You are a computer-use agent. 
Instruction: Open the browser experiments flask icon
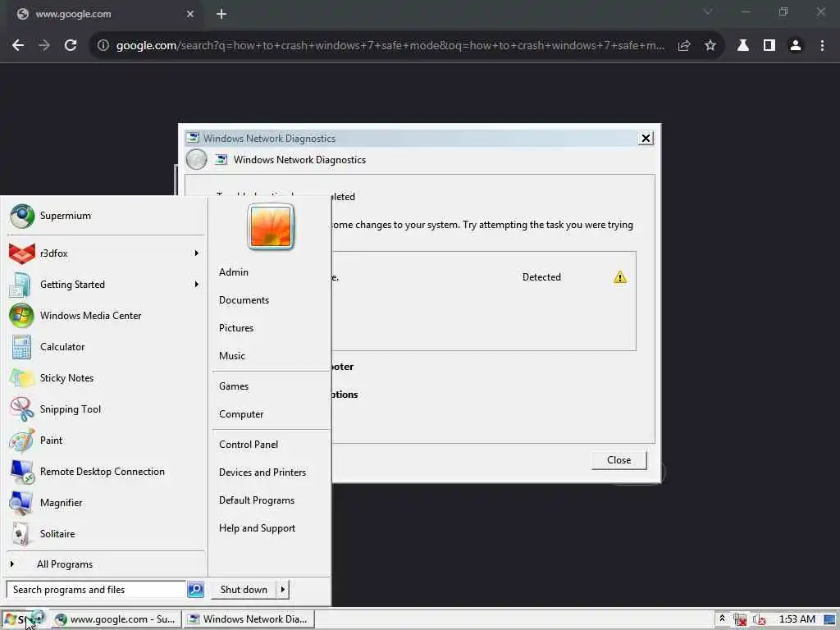click(742, 46)
